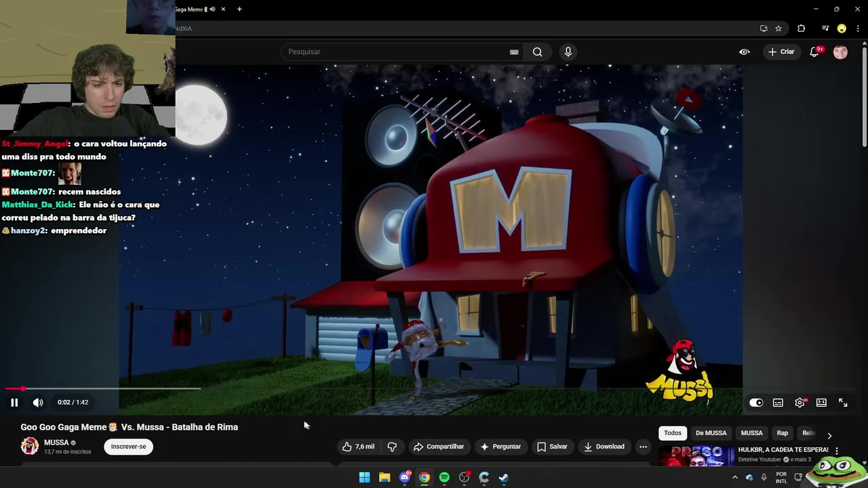This screenshot has width=868, height=488.
Task: Show more filter chips with arrow
Action: point(829,436)
